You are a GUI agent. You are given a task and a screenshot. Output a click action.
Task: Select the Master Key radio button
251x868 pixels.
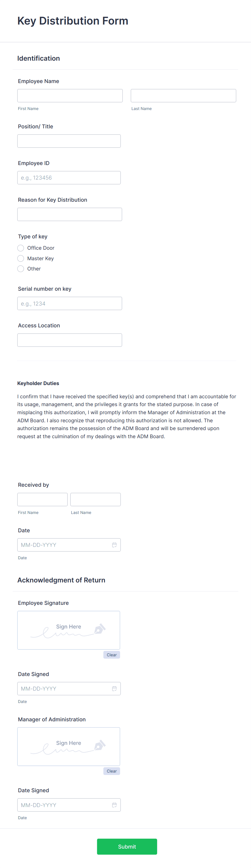pyautogui.click(x=21, y=258)
